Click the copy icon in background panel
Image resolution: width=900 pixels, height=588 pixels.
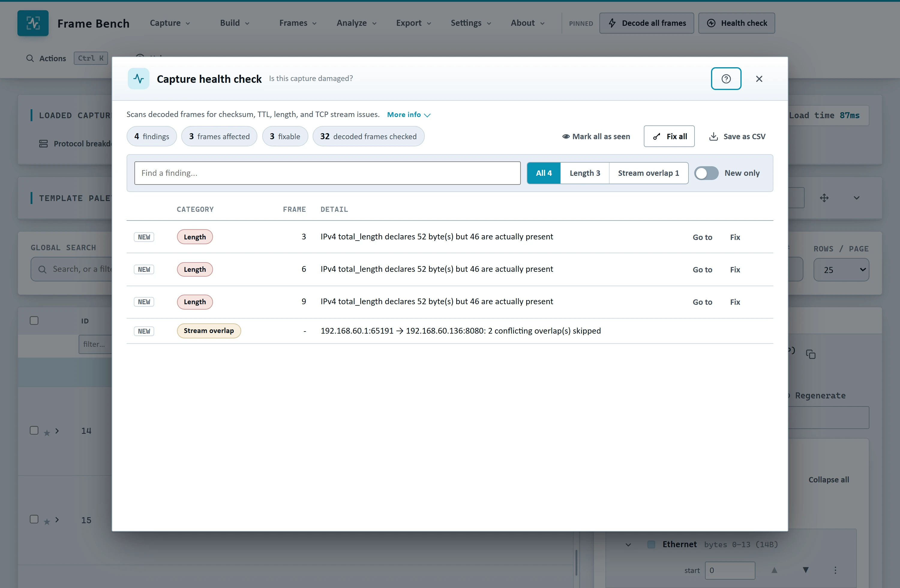click(x=810, y=354)
